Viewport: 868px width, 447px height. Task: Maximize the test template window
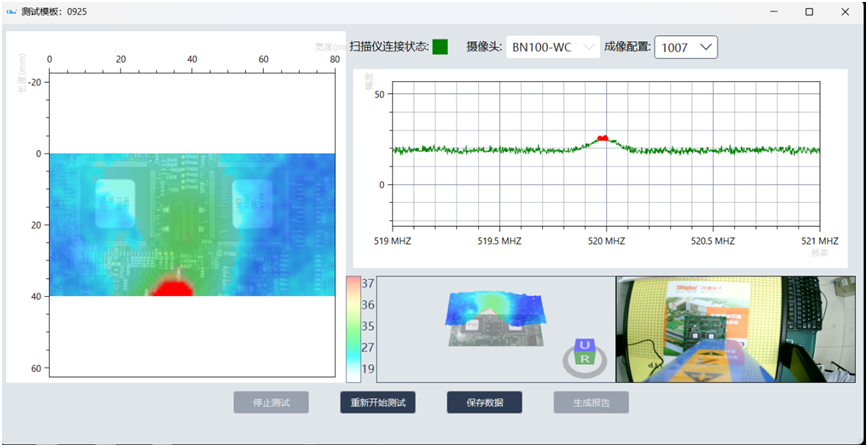(x=809, y=11)
